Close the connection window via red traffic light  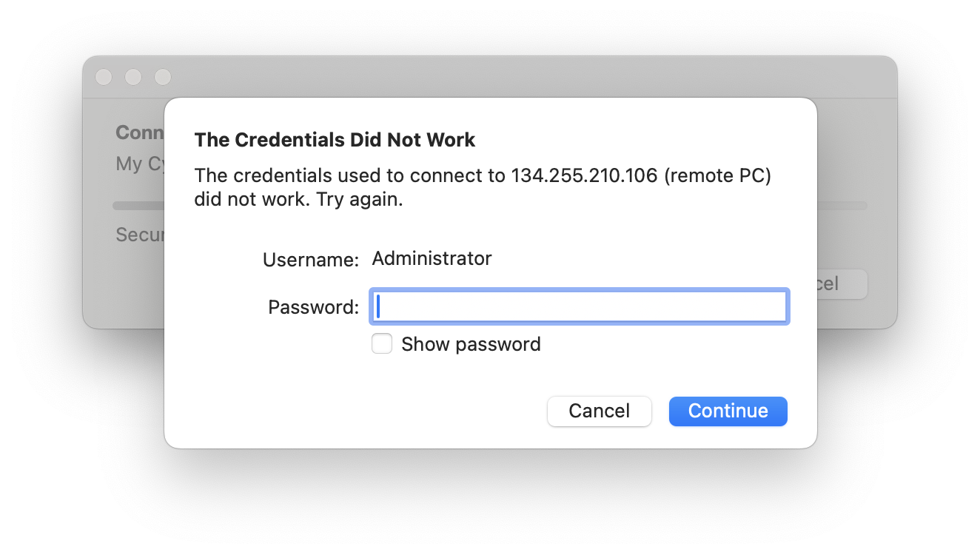tap(104, 77)
